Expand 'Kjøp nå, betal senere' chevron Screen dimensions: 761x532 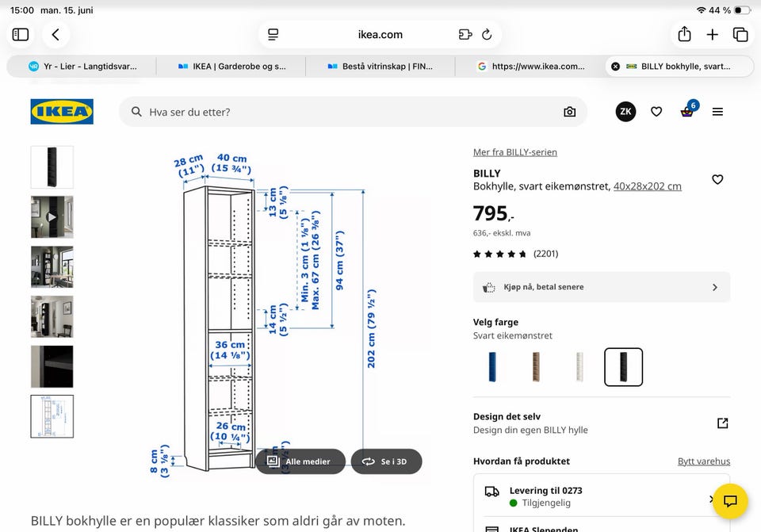(x=715, y=287)
